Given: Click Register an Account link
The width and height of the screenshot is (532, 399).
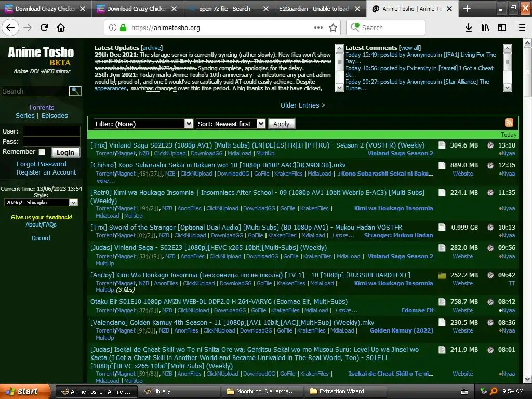Looking at the screenshot, I should click(x=46, y=172).
